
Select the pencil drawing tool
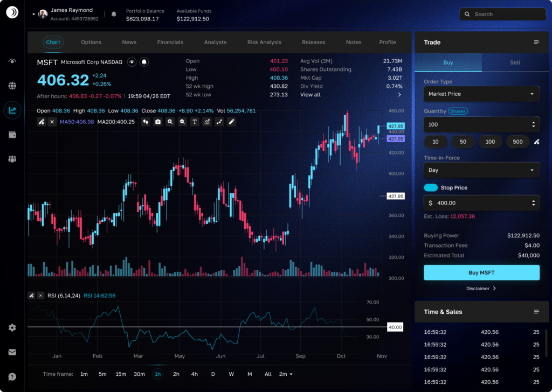click(232, 122)
